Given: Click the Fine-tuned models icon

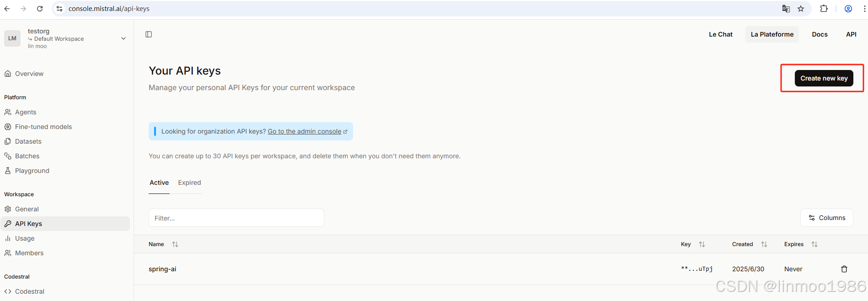Looking at the screenshot, I should 8,127.
